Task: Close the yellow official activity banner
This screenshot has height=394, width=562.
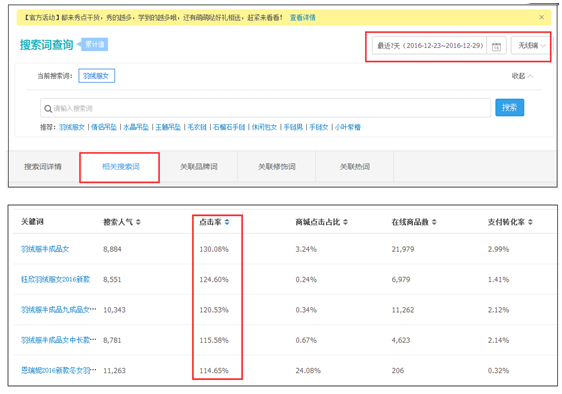Action: coord(541,17)
